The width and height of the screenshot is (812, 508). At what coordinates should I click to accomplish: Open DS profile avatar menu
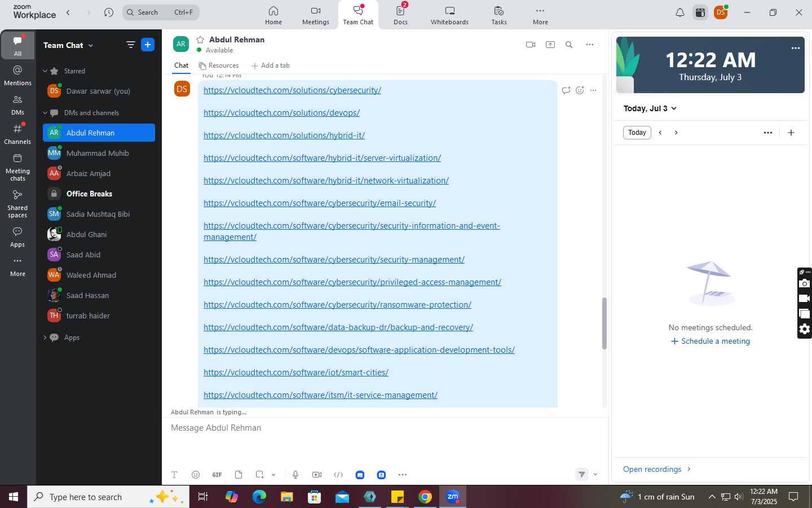[721, 12]
